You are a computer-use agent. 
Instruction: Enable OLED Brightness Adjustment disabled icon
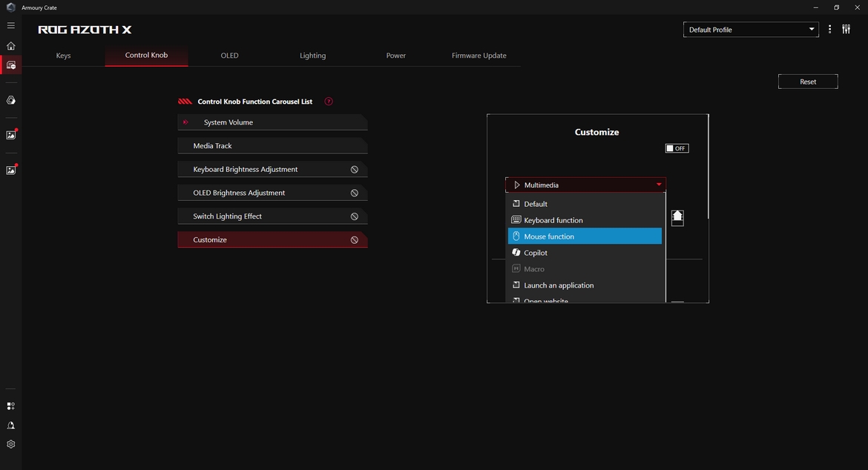pyautogui.click(x=355, y=193)
